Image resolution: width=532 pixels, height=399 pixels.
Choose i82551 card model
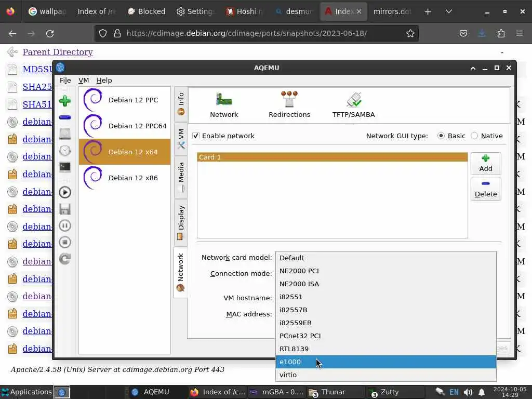click(x=386, y=297)
